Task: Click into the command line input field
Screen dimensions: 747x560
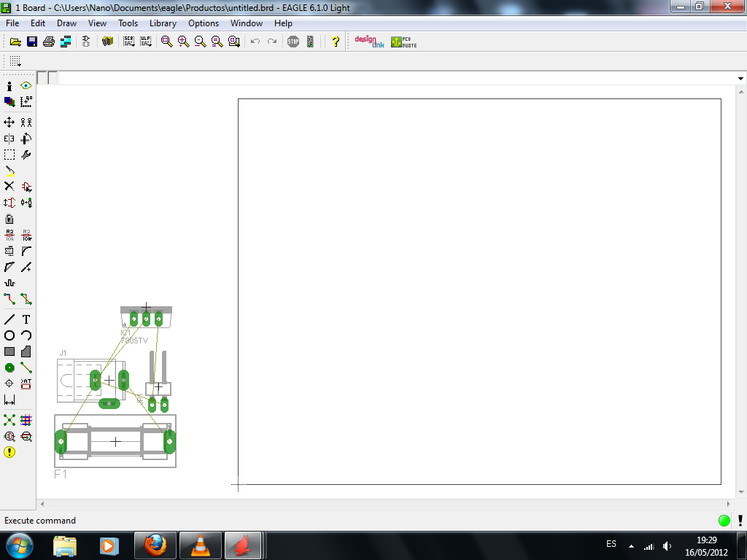Action: click(x=397, y=78)
